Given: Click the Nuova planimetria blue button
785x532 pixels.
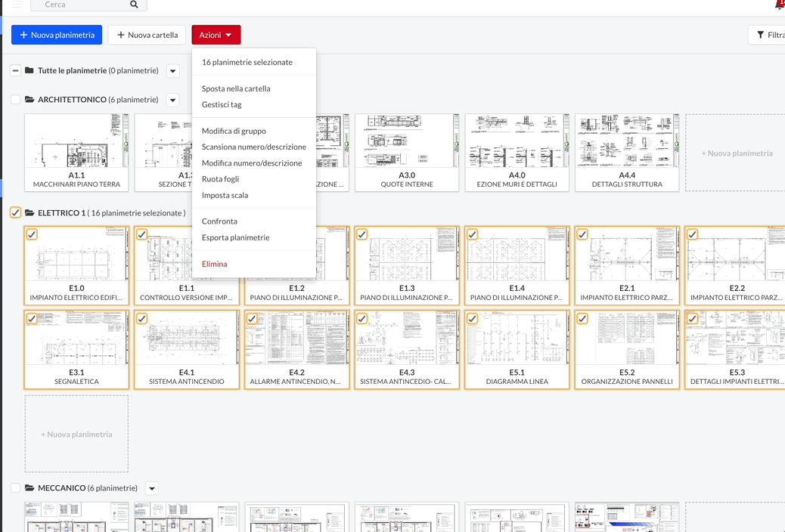Looking at the screenshot, I should point(57,35).
